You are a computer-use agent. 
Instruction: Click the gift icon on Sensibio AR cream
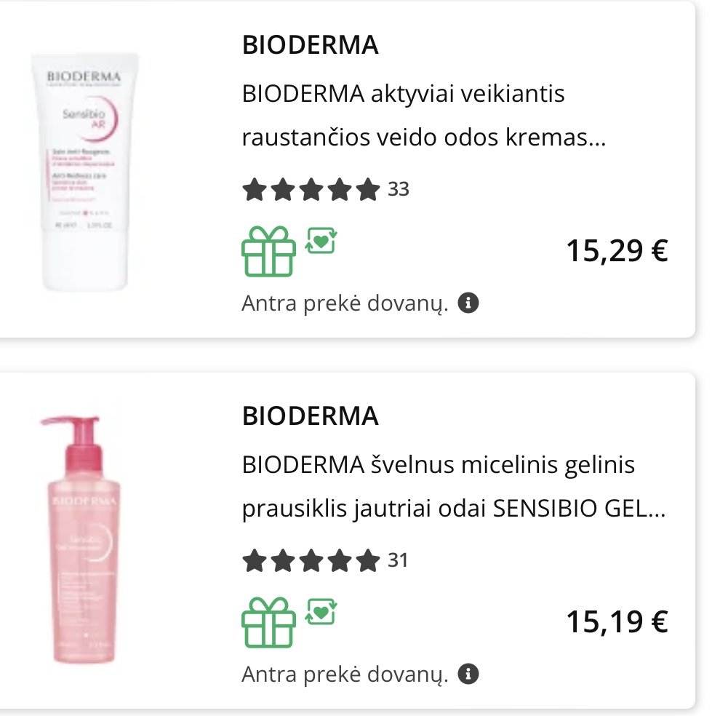pyautogui.click(x=268, y=251)
